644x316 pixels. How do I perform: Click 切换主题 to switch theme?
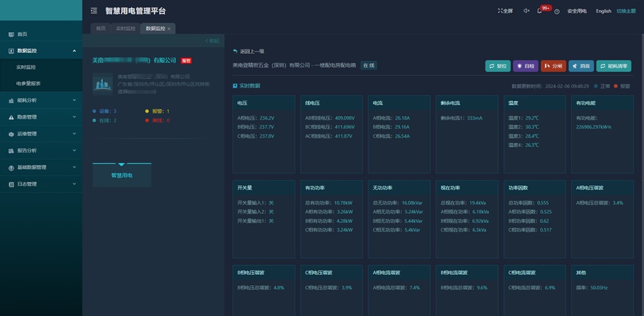pyautogui.click(x=626, y=11)
